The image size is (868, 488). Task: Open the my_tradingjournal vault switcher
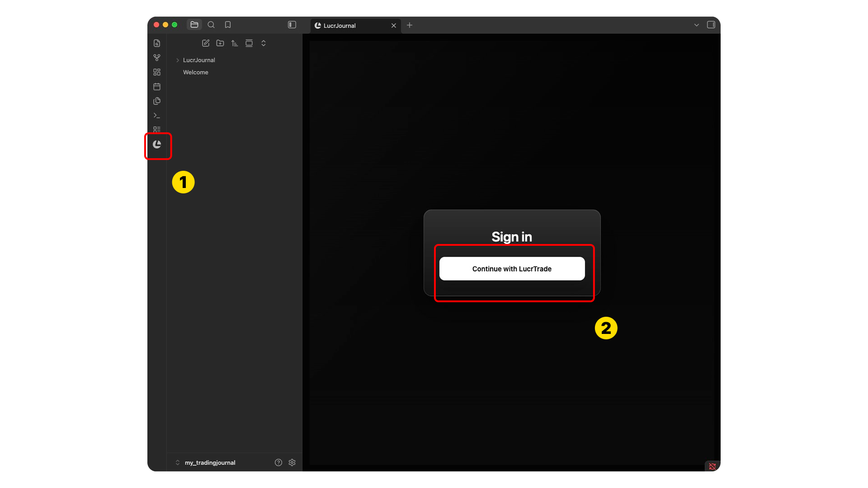pos(205,463)
